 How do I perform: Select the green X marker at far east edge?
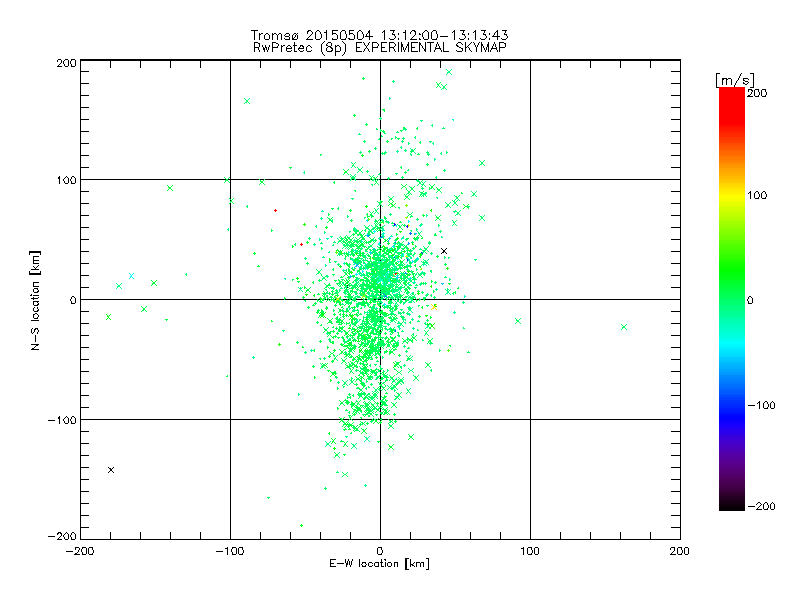tap(624, 327)
